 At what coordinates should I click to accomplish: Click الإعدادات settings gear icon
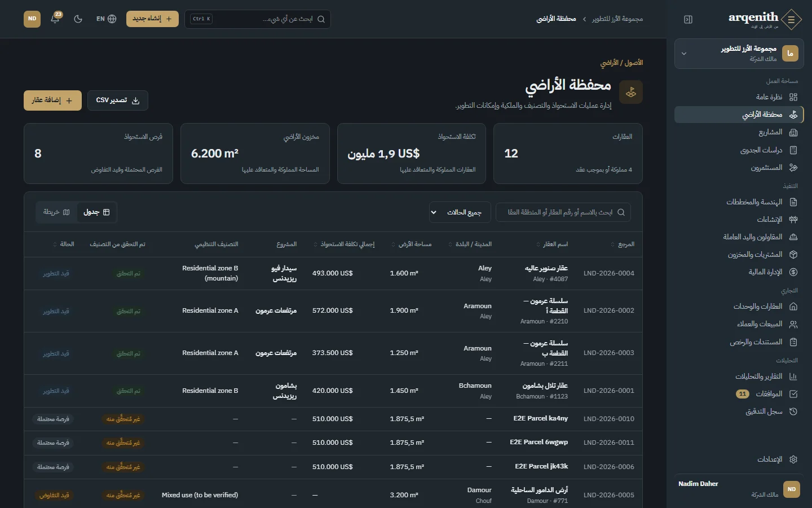pos(793,459)
